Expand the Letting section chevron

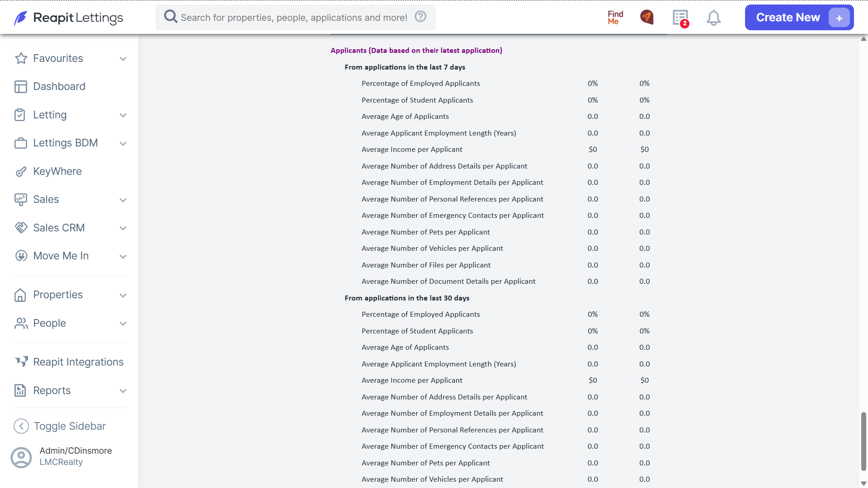[x=123, y=115]
